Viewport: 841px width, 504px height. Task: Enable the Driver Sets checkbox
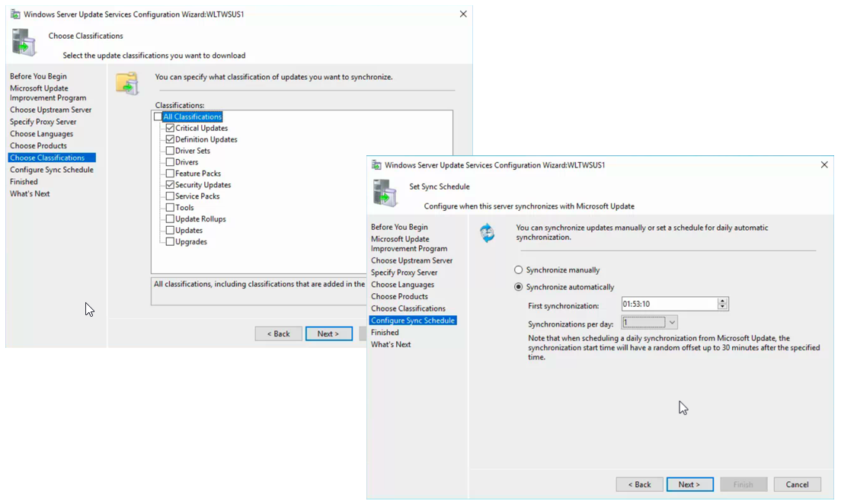click(170, 151)
